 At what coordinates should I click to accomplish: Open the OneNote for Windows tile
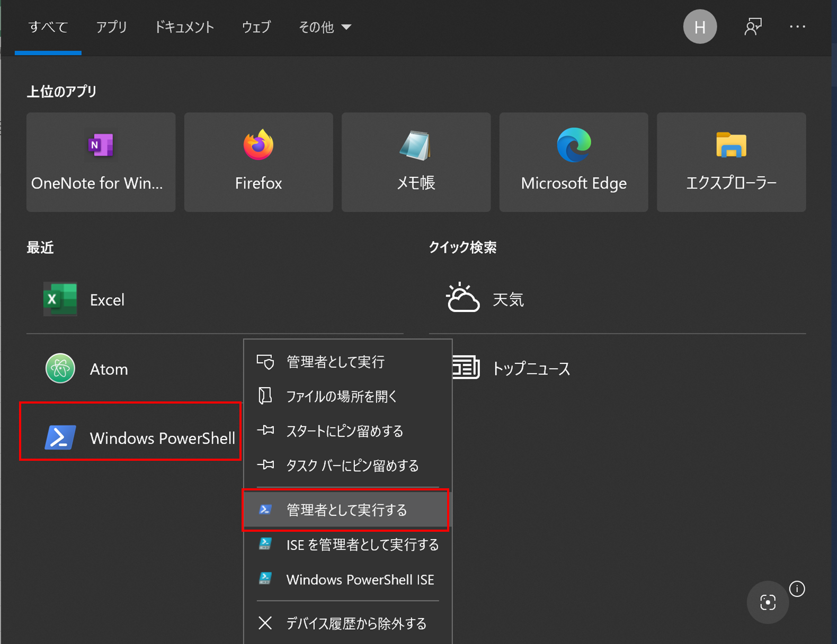101,162
